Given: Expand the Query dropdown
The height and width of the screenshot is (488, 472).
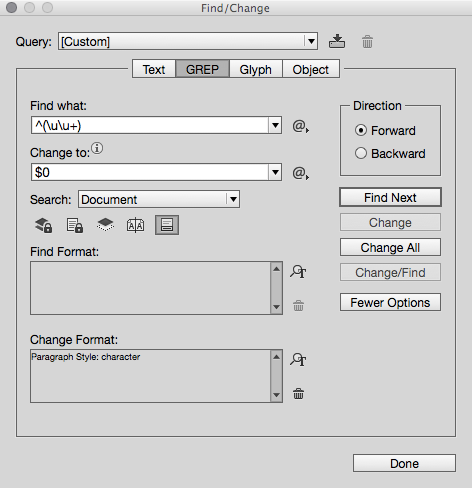Looking at the screenshot, I should click(x=311, y=41).
